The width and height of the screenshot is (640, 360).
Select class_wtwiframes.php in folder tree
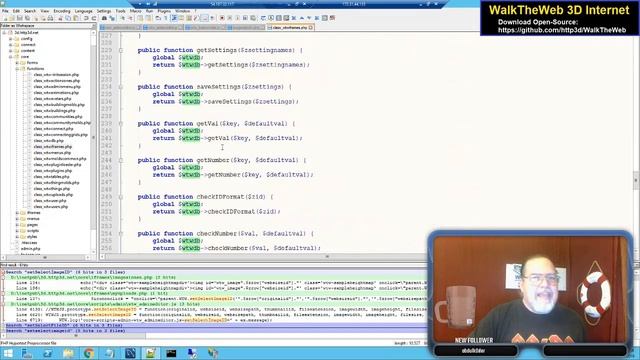53,147
